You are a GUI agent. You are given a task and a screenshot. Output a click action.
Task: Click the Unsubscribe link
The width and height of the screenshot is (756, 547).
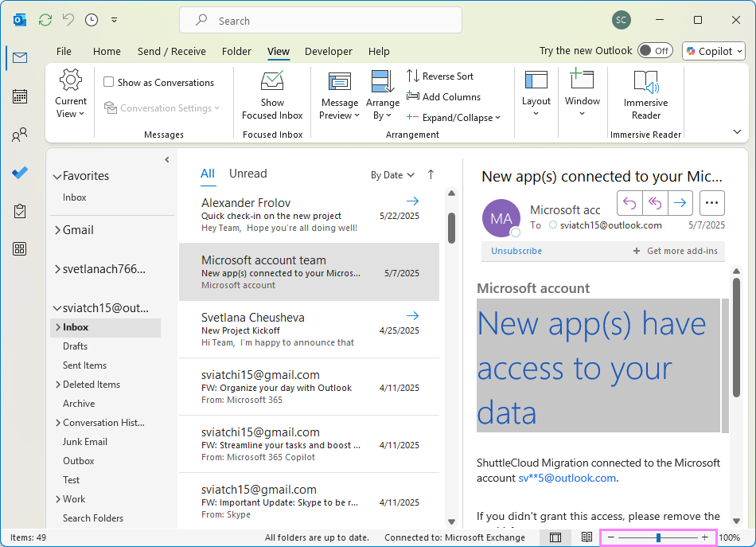point(516,251)
